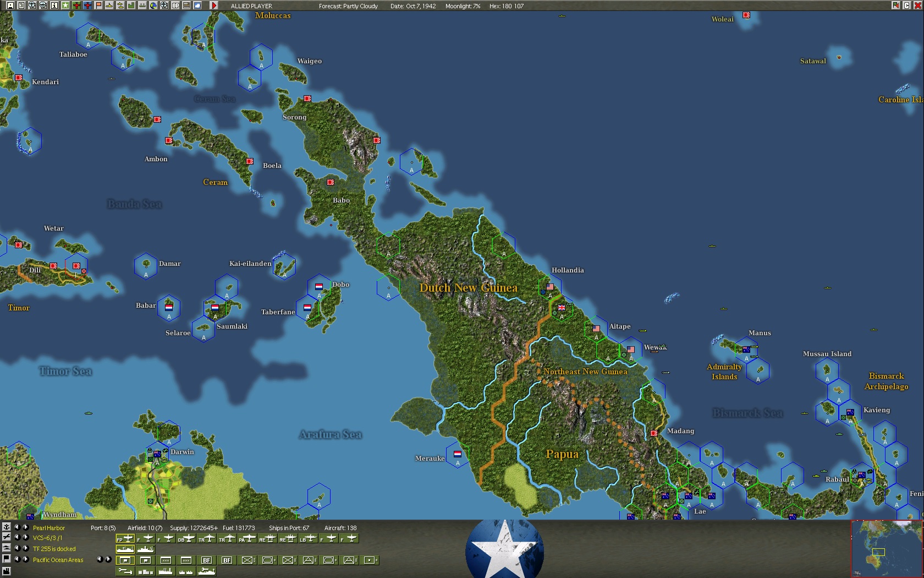Click the document list icon in top toolbar
Viewport: 924px width, 578px height.
pyautogui.click(x=21, y=6)
